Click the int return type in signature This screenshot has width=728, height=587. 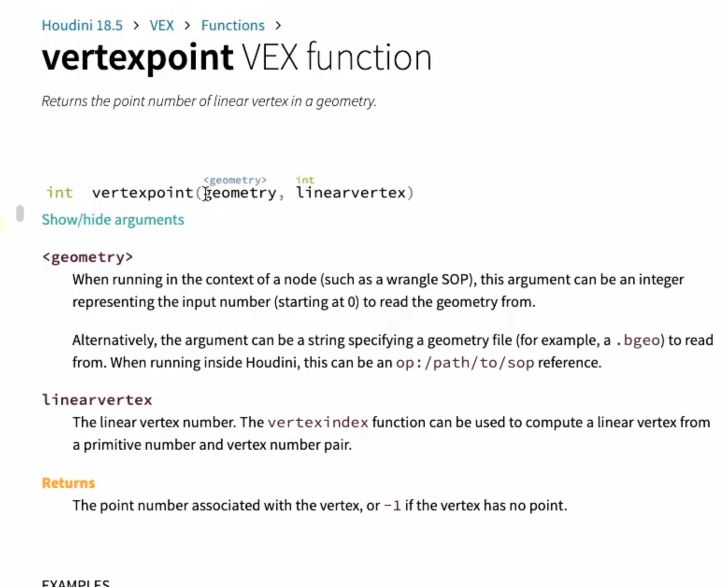59,192
